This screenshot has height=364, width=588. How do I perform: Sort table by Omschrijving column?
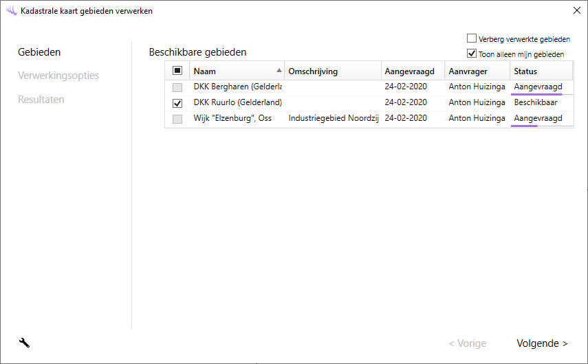click(332, 71)
